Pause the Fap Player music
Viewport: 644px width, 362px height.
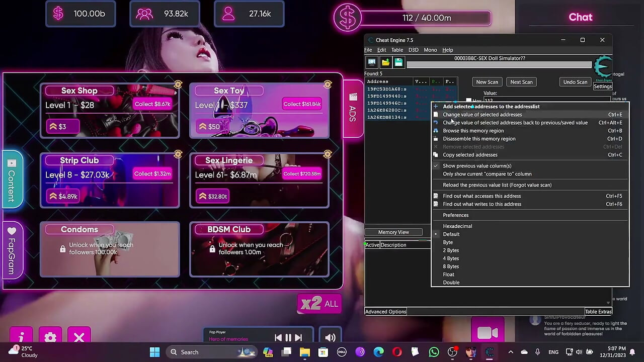tap(288, 338)
